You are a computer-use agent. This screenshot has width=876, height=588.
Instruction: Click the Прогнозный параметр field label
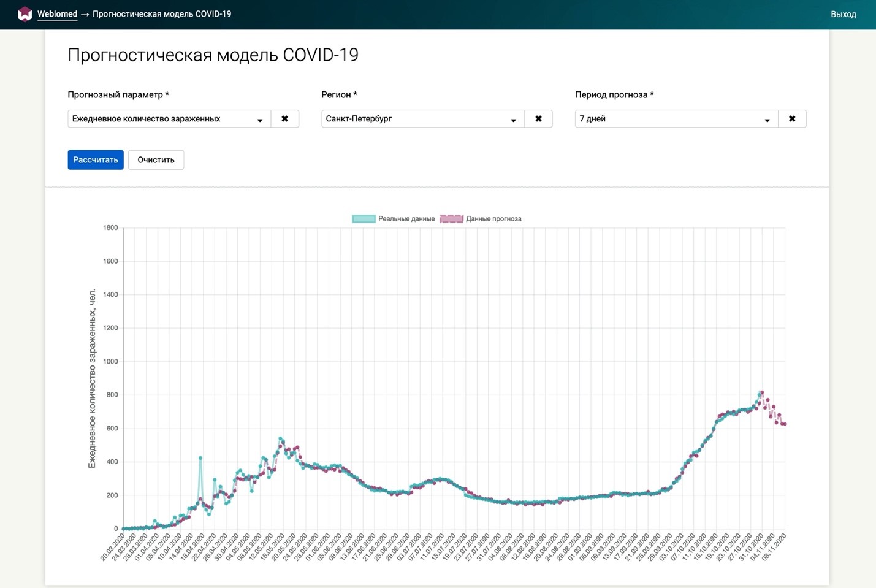point(118,94)
